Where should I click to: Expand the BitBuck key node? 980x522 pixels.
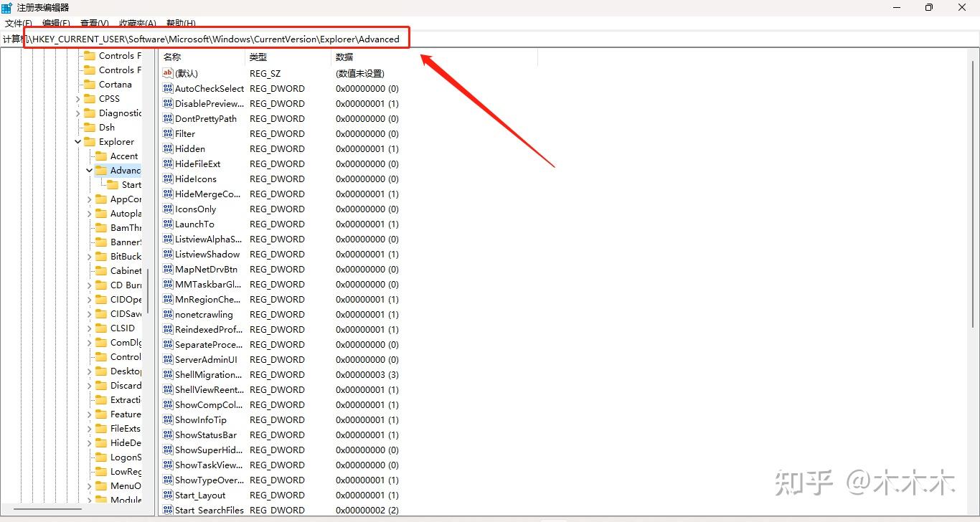tap(90, 257)
